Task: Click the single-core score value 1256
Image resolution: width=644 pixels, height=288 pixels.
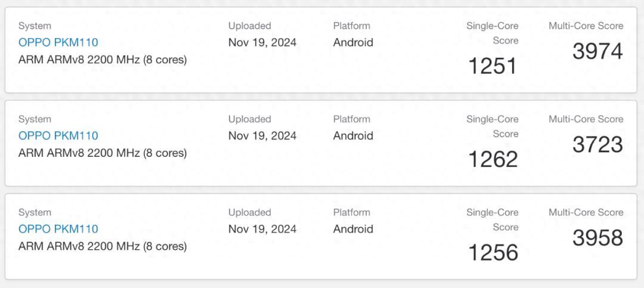Action: [493, 253]
